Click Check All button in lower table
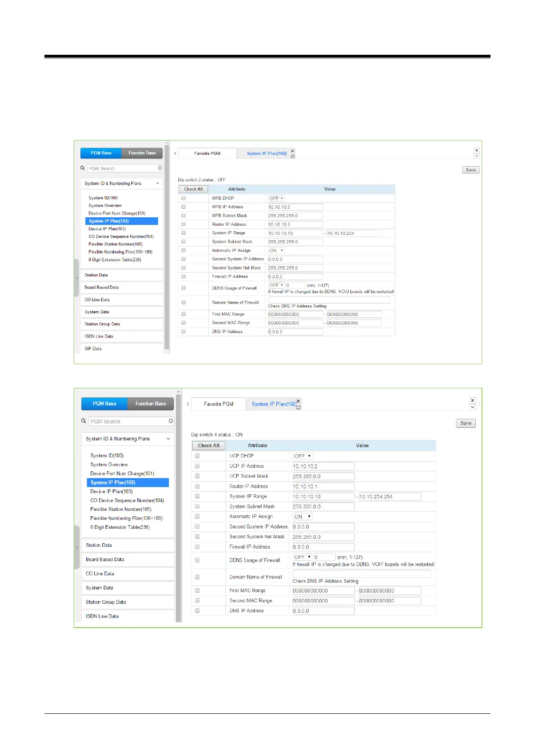This screenshot has width=535, height=756. pyautogui.click(x=209, y=445)
